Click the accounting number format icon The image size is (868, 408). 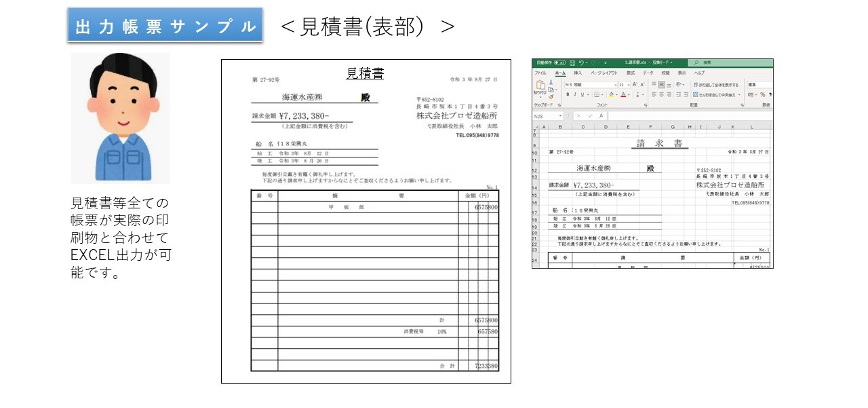pyautogui.click(x=751, y=94)
